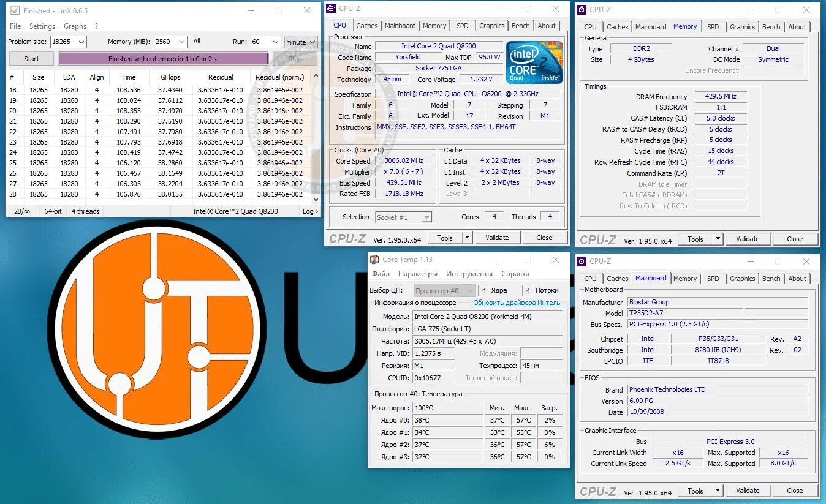Open the File menu in LinX
Viewport: 826px width, 504px height.
coord(15,26)
